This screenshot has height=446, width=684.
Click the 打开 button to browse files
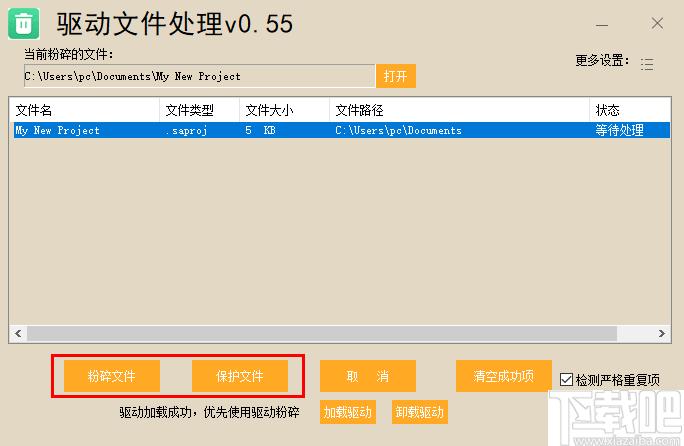[395, 76]
